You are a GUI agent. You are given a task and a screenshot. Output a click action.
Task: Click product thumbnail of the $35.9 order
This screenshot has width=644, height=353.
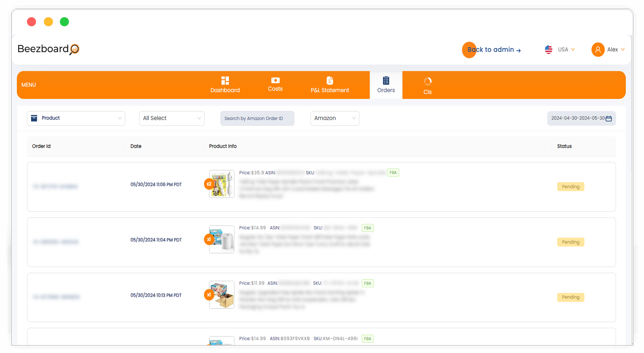222,184
